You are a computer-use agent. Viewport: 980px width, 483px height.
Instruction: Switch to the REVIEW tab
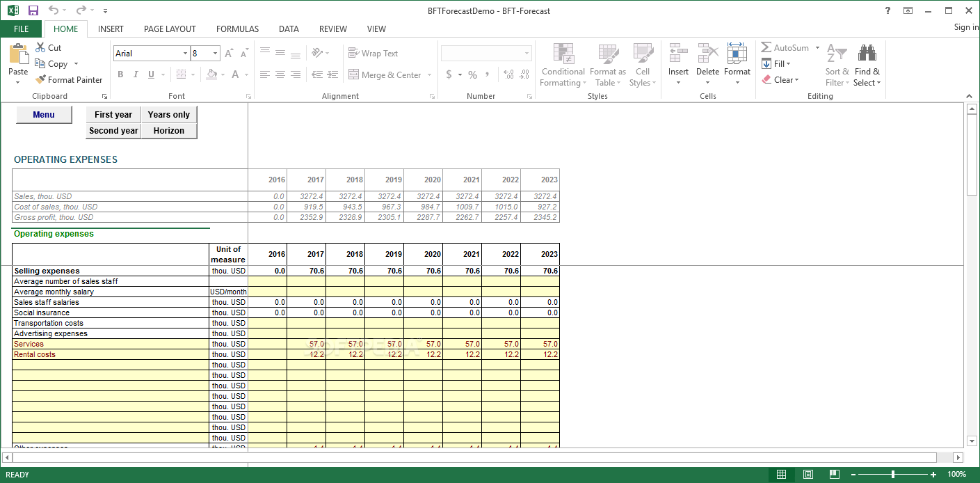[333, 29]
